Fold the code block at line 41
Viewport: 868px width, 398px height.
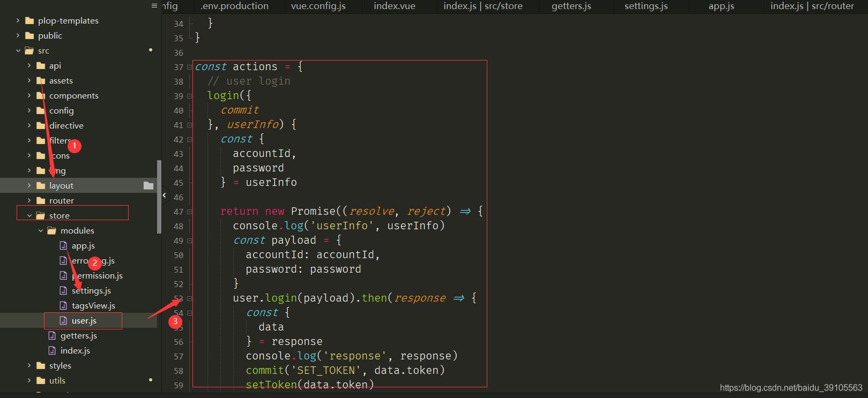pos(189,125)
